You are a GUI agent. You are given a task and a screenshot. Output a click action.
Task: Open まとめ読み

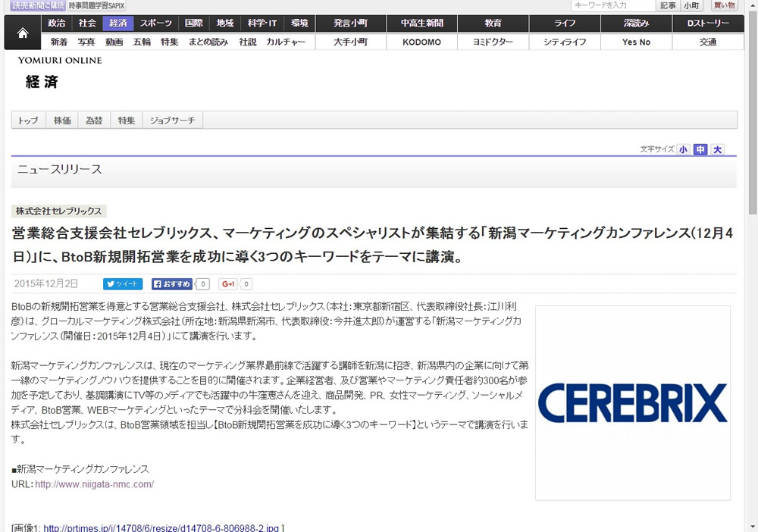[x=208, y=42]
